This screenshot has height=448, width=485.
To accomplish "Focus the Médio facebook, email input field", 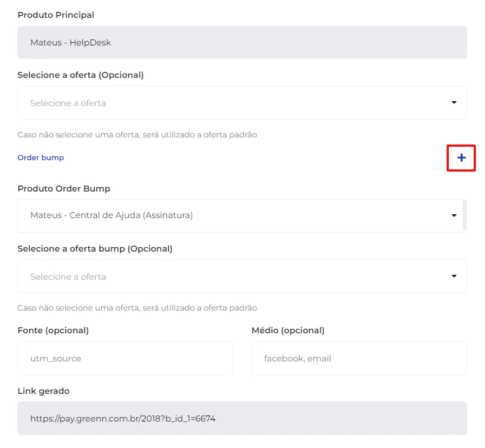I will click(x=359, y=358).
